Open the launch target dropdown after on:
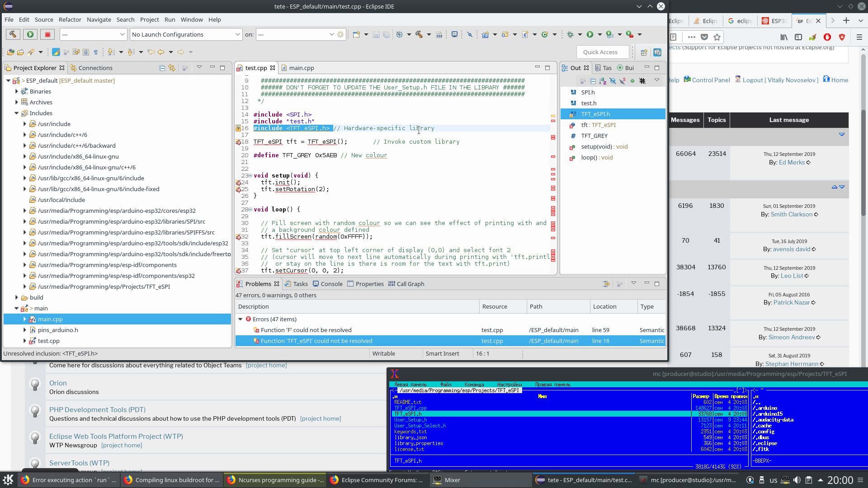 296,34
